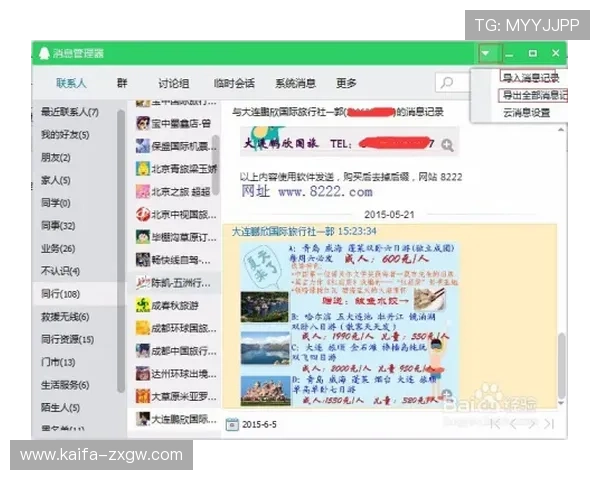Click the QQ penguin logo icon
Screen dimensions: 600x480
(44, 53)
